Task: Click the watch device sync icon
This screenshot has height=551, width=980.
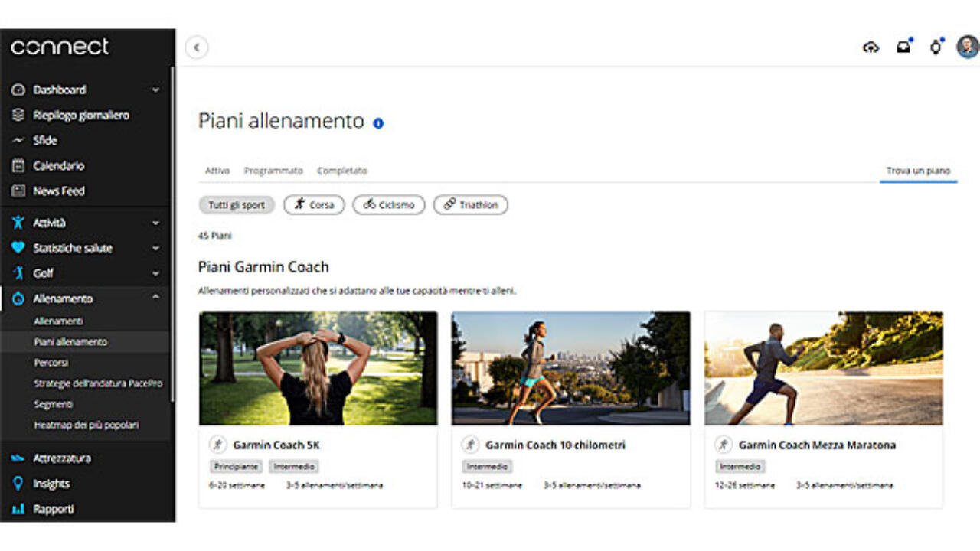Action: pyautogui.click(x=936, y=47)
